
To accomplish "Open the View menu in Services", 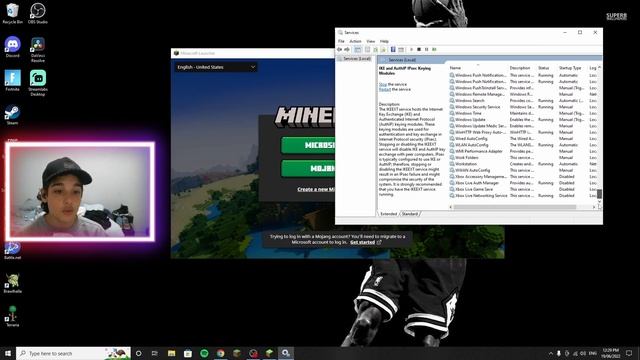I will tap(370, 41).
